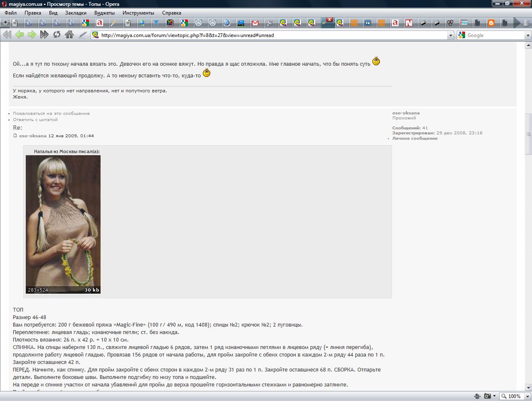This screenshot has height=401, width=532.
Task: Open the Виджеты menu
Action: (x=104, y=12)
